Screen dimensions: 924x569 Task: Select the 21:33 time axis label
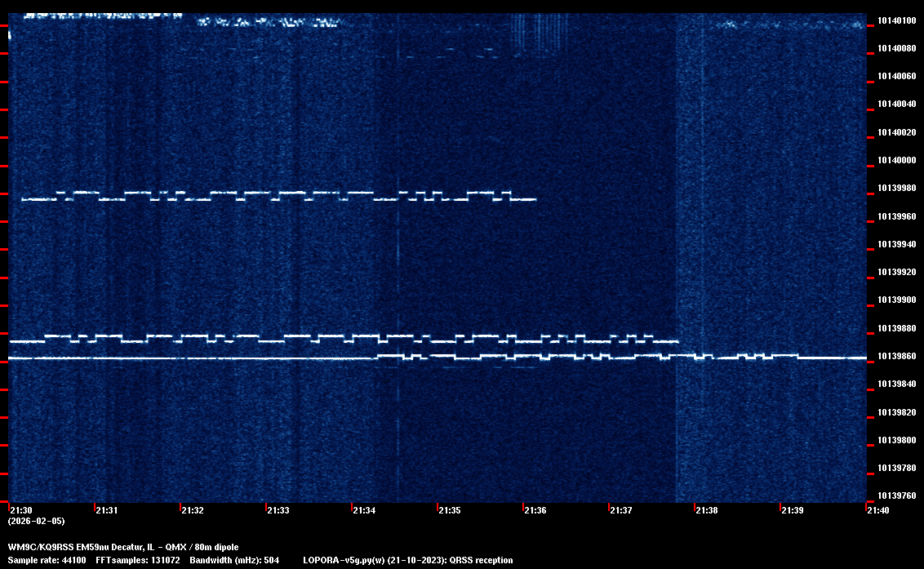tap(278, 510)
